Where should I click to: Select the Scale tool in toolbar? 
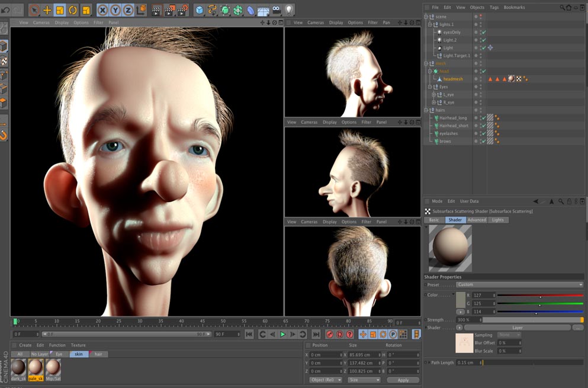tap(60, 10)
